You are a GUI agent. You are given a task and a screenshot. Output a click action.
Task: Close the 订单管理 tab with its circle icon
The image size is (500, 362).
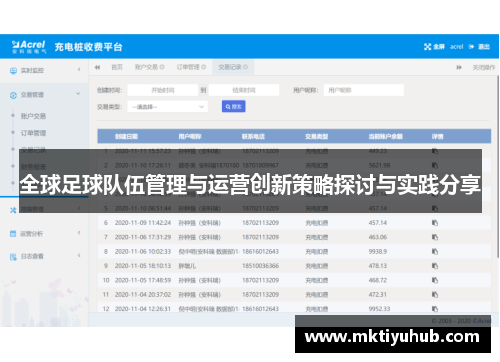pos(204,67)
